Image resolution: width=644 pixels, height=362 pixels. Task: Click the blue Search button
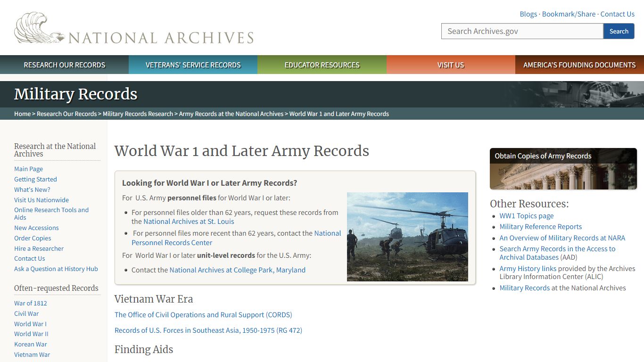click(619, 31)
